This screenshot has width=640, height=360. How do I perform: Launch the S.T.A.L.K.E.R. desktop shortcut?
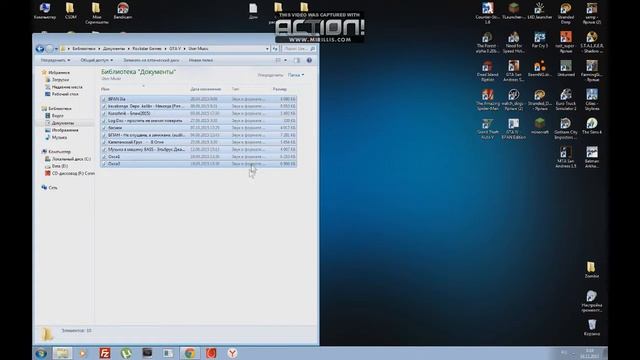point(592,42)
